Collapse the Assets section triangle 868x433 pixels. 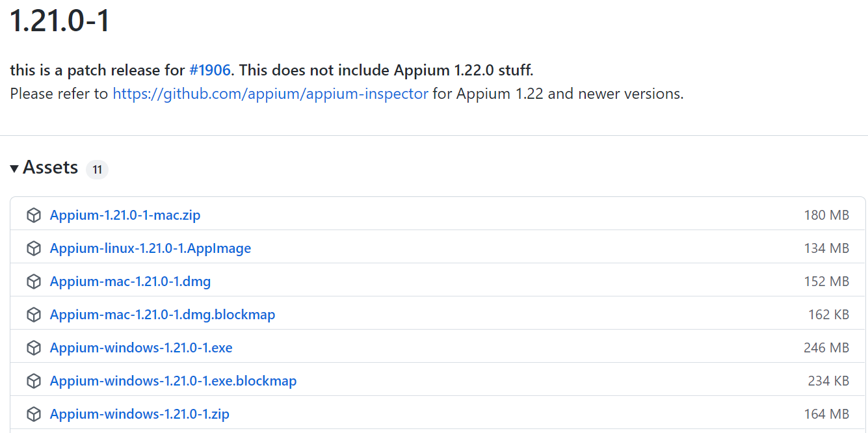click(x=14, y=168)
